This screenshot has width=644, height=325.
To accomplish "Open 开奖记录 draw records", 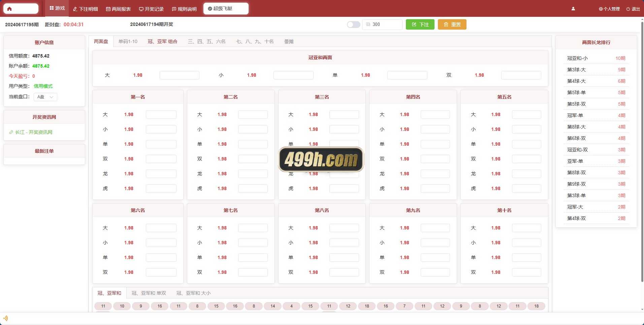I will coord(151,9).
